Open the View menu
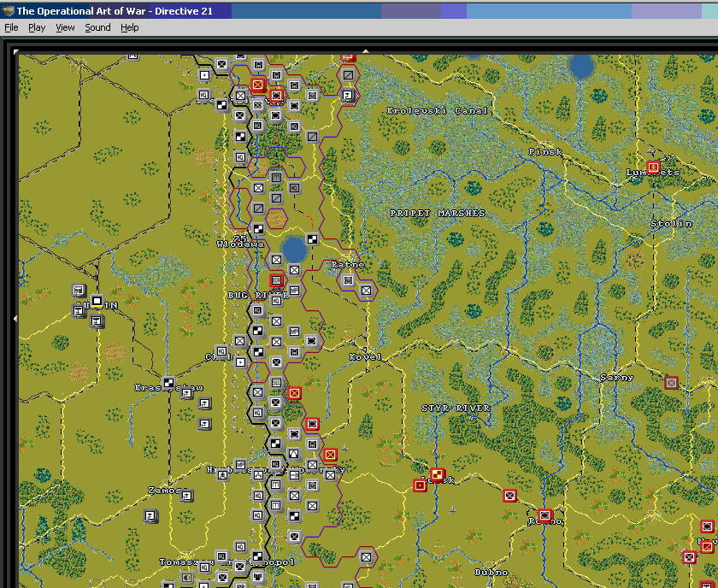Screen dimensions: 718x588 65,27
